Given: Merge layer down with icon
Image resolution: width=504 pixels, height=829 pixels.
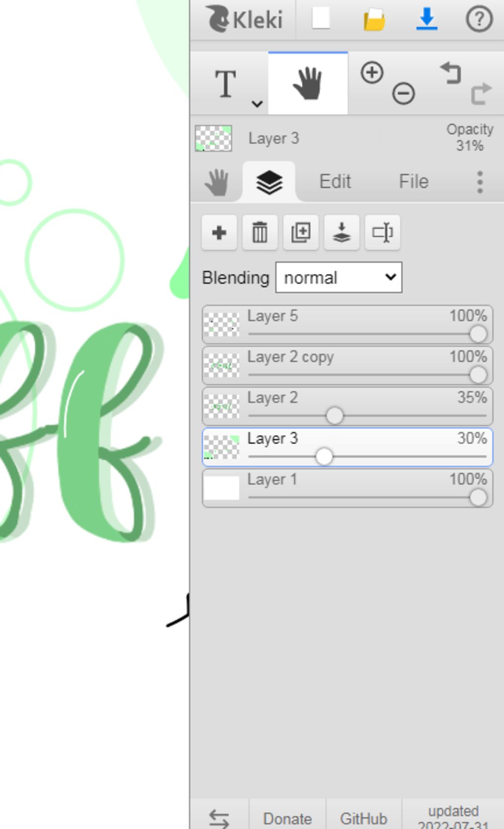Looking at the screenshot, I should point(342,232).
